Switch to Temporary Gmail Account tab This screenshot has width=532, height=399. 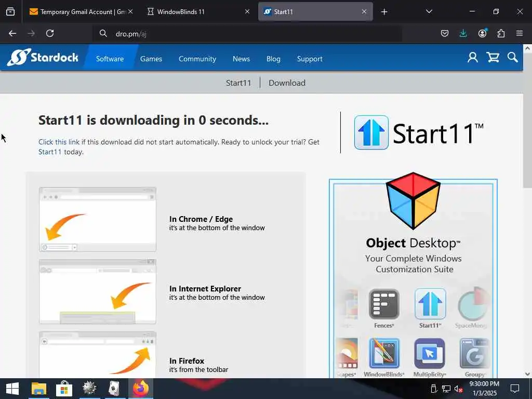tap(79, 12)
